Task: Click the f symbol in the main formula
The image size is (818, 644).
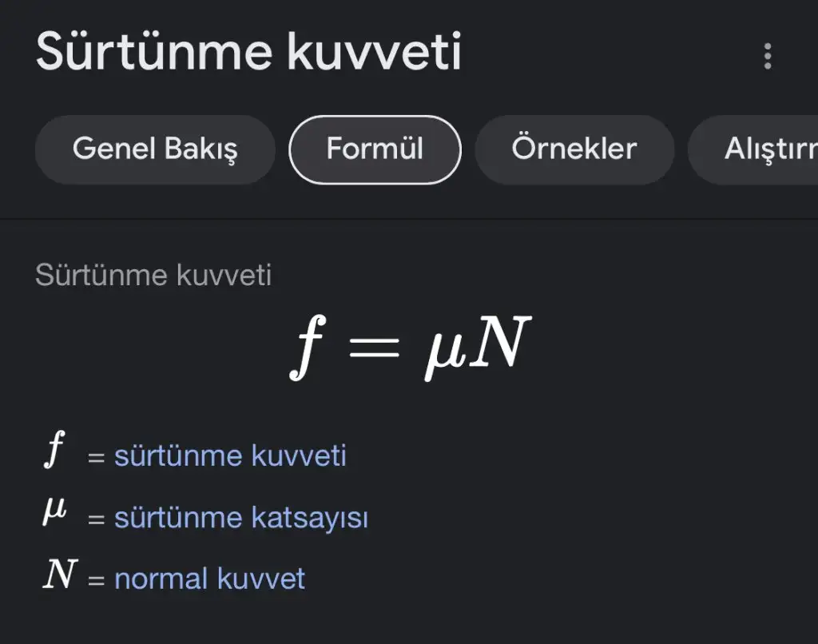Action: pyautogui.click(x=308, y=347)
